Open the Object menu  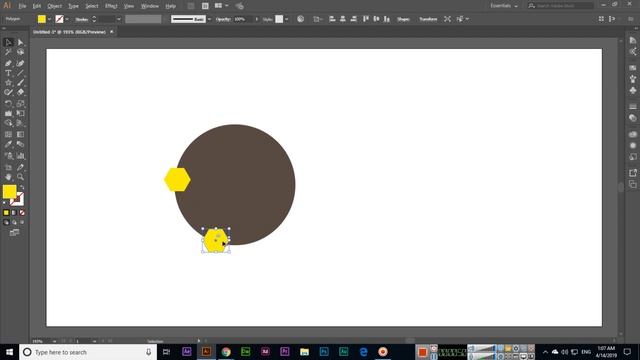(x=54, y=6)
